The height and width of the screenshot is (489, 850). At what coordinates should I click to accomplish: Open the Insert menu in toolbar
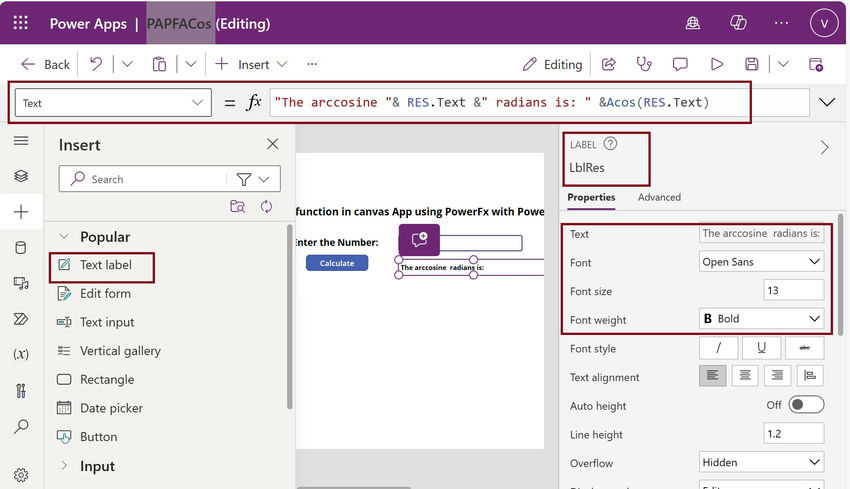250,65
